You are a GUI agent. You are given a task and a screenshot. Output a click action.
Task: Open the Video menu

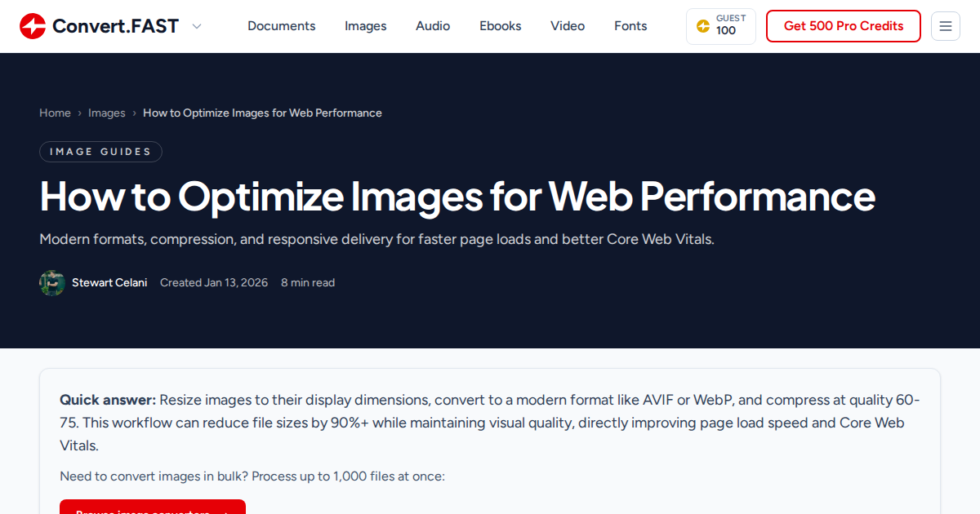[x=568, y=26]
